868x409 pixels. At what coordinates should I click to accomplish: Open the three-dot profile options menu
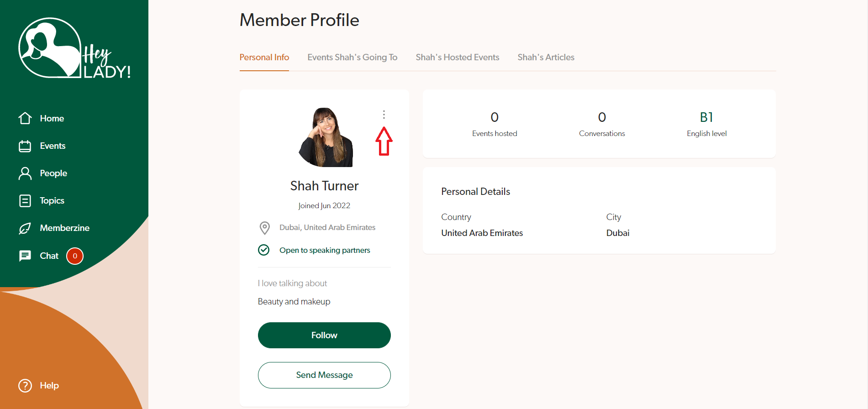384,115
